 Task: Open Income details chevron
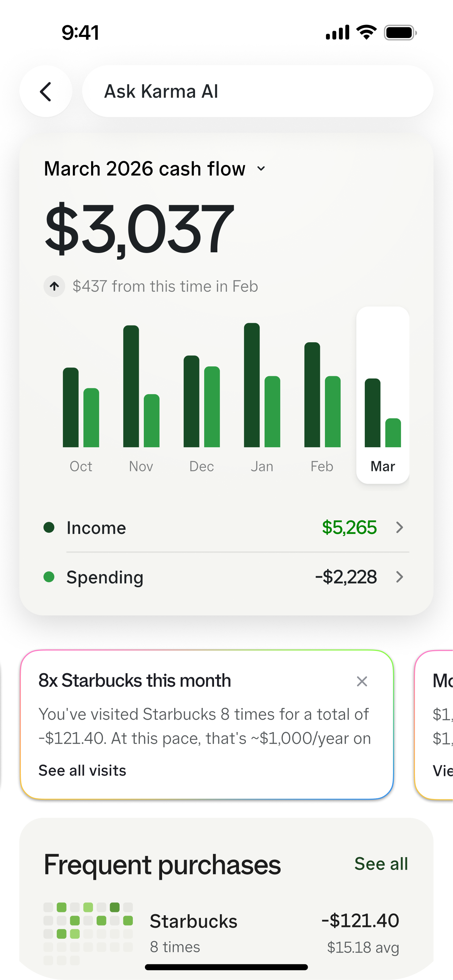[x=399, y=527]
